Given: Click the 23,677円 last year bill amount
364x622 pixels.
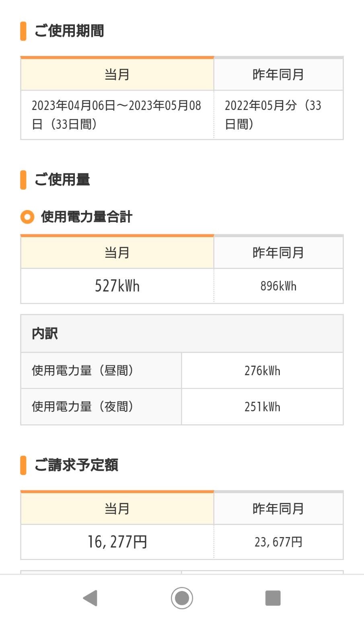Looking at the screenshot, I should click(278, 542).
